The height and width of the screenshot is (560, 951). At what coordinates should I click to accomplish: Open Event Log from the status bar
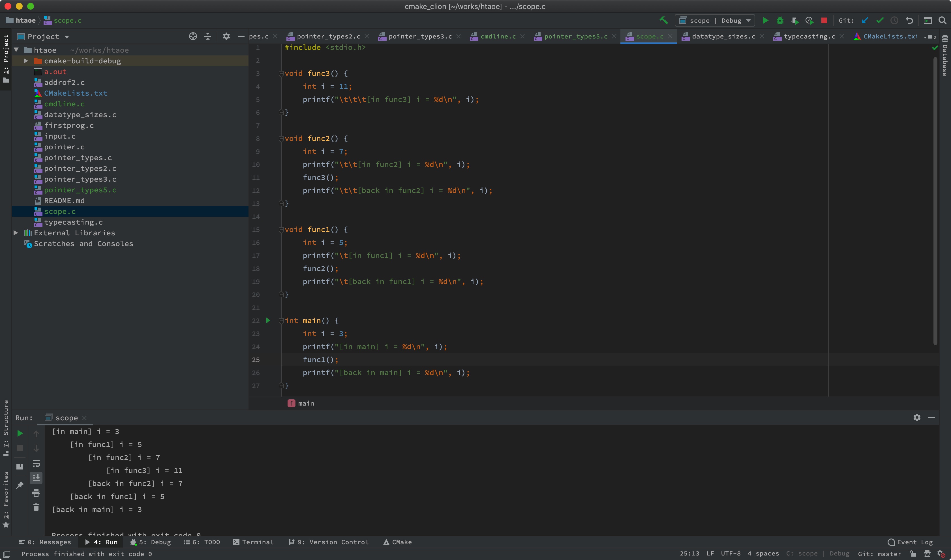click(910, 542)
